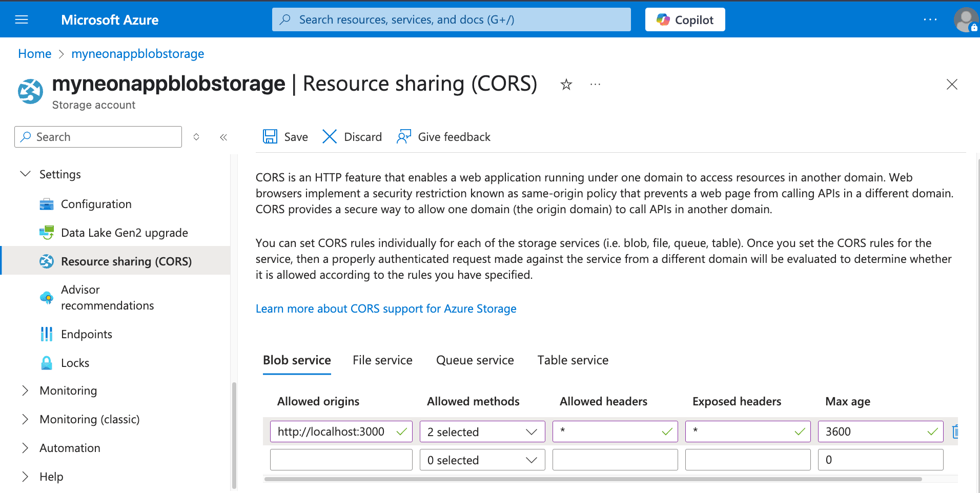
Task: Open Advisor recommendations
Action: tap(107, 297)
